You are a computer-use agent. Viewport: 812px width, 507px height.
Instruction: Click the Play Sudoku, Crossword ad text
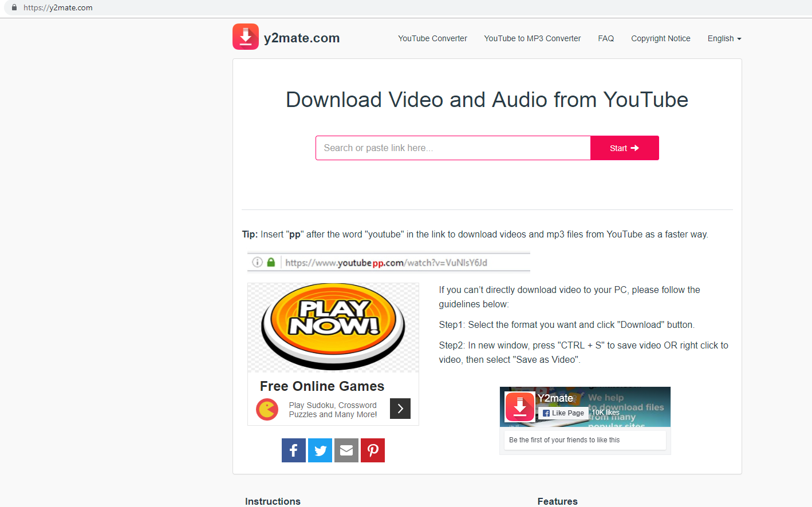click(x=333, y=410)
